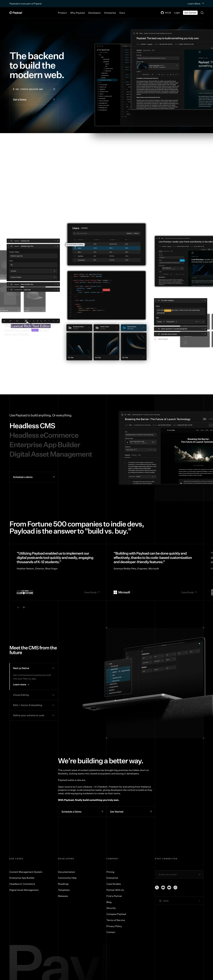Copy the npx create-payload-app command

[x=54, y=89]
